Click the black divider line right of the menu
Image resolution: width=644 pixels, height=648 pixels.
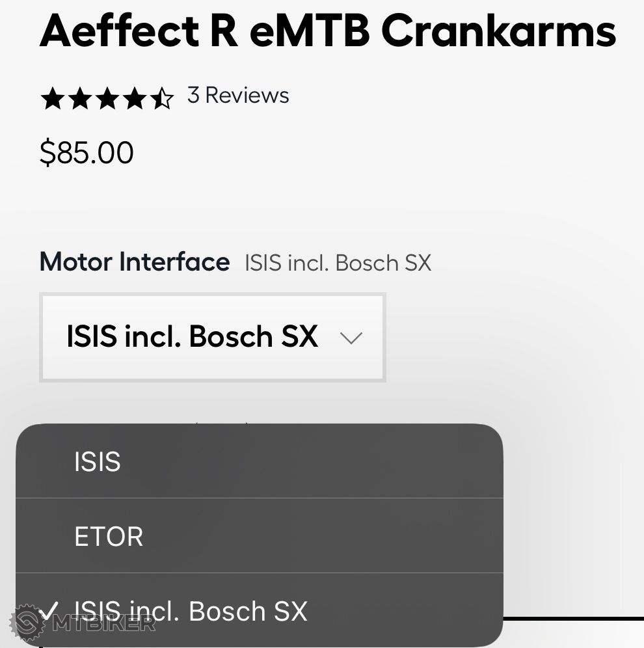click(x=572, y=618)
